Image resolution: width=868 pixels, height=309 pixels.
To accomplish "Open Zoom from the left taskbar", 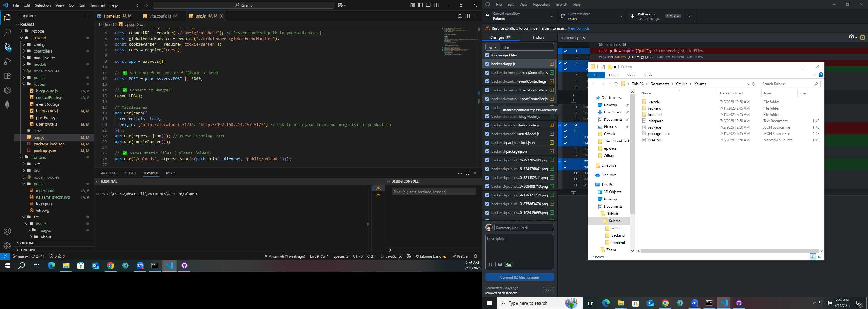I will pyautogui.click(x=140, y=266).
